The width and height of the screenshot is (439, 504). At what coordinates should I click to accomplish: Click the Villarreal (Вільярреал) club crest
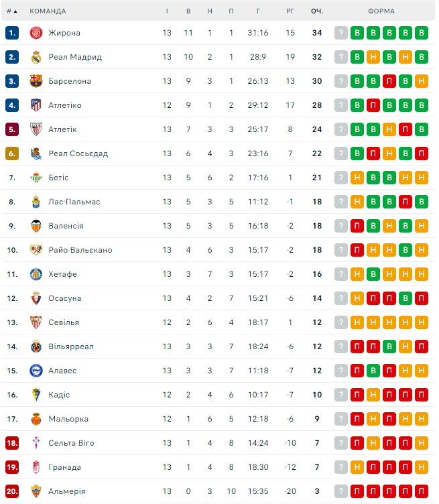(x=36, y=346)
